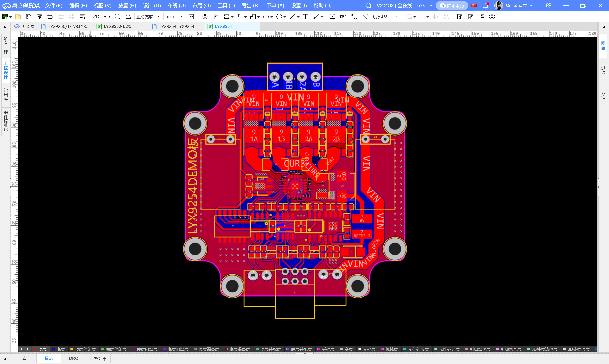Switch to 3D preview
Viewport: 609px width, 364px height.
click(x=107, y=17)
